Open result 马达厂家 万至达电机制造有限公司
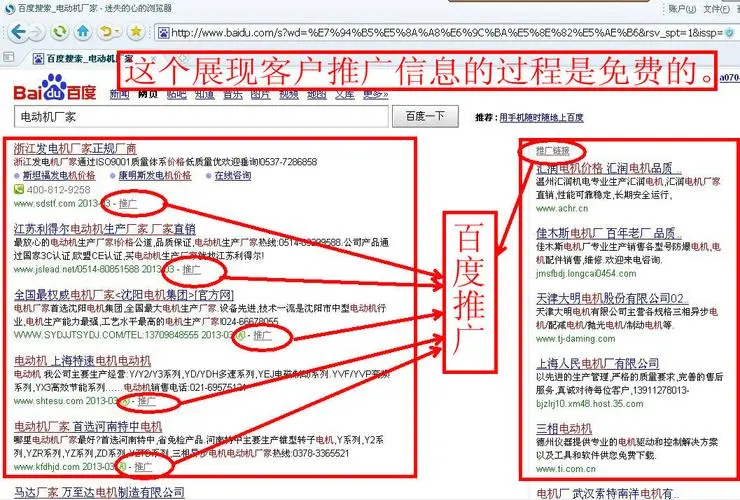This screenshot has width=740, height=500. click(99, 492)
